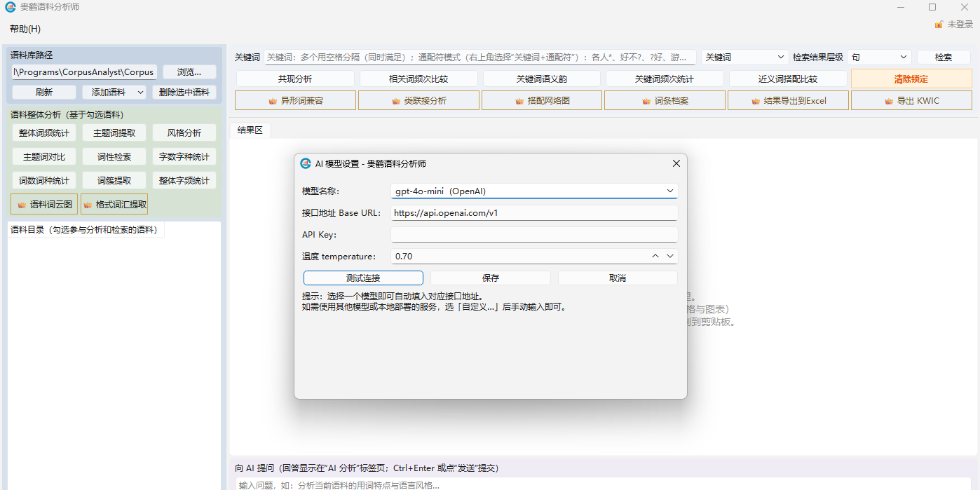
Task: Close the AI 模型设置 dialog
Action: pos(676,163)
